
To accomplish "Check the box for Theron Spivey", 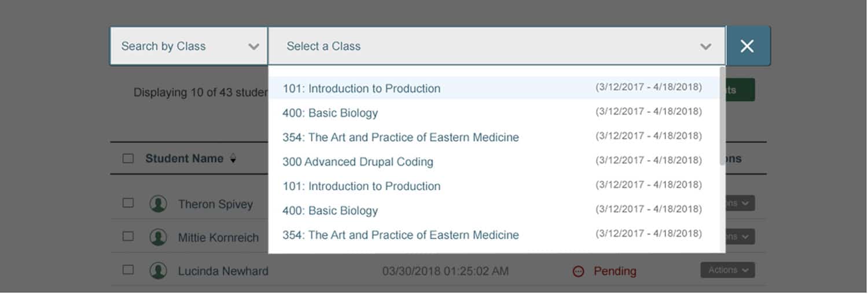I will tap(128, 203).
